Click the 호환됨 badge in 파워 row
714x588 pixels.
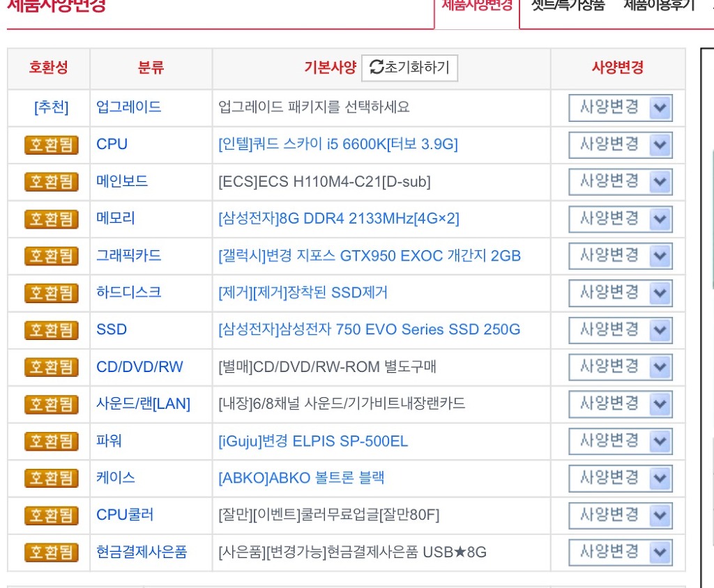[x=52, y=442]
